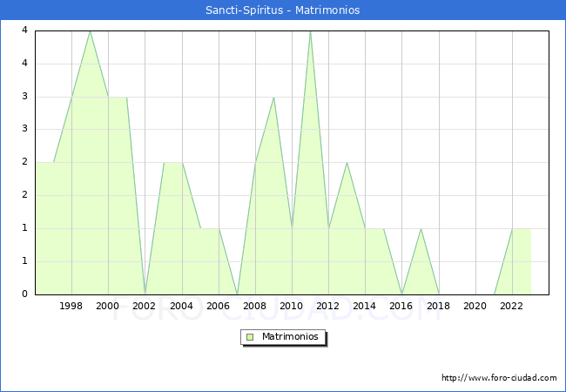
Task: Click the 2022 x-axis label
Action: [511, 306]
